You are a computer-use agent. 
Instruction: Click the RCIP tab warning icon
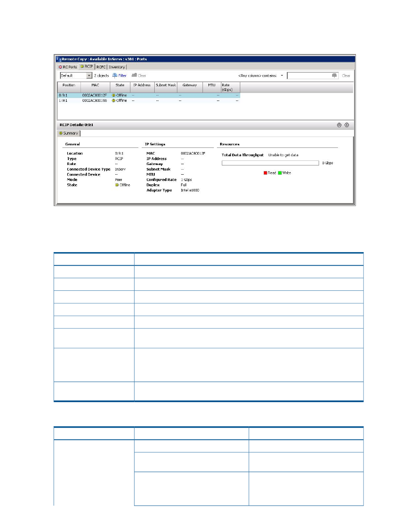(82, 67)
